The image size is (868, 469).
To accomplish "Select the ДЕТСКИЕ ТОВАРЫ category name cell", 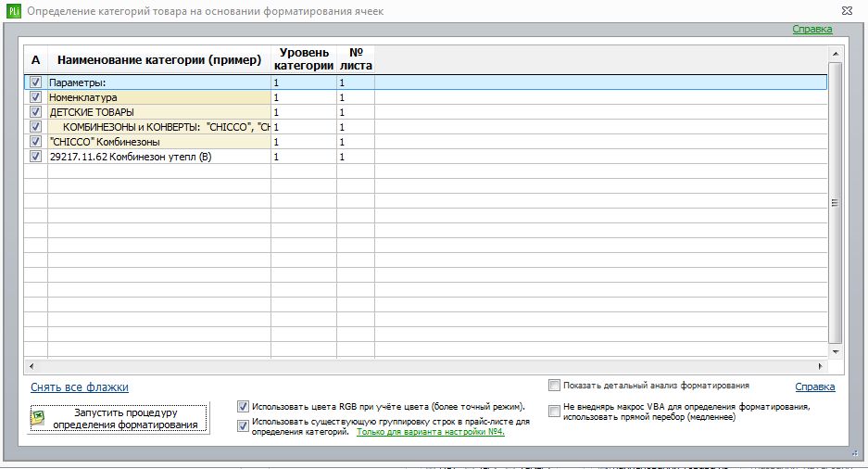I will point(159,112).
